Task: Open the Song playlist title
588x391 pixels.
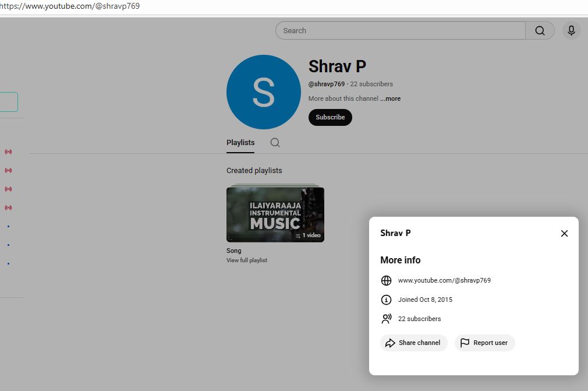Action: 233,251
